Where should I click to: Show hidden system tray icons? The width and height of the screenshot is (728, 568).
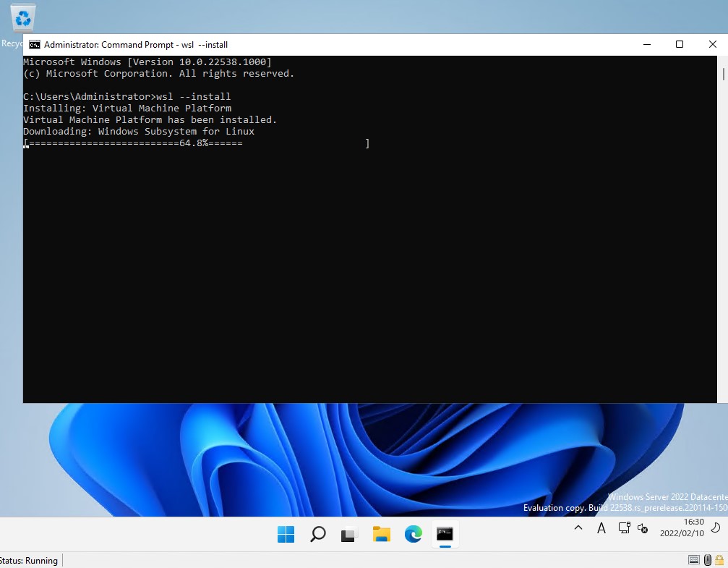(578, 527)
